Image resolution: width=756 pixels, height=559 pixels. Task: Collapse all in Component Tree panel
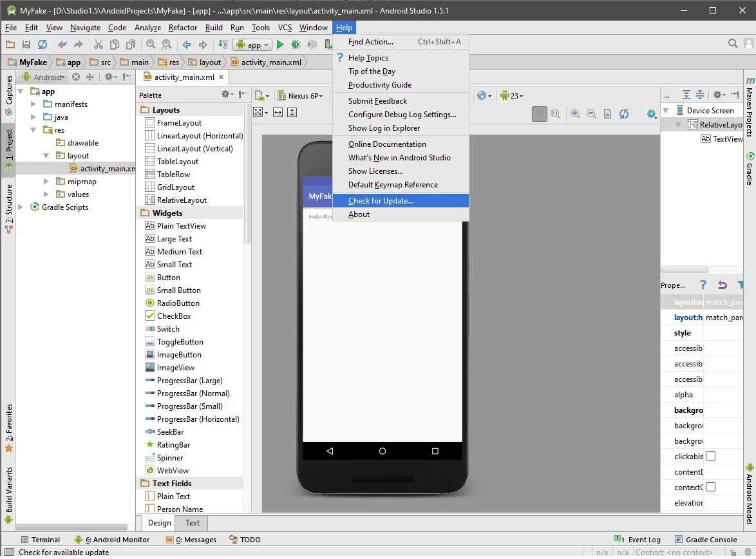pos(699,95)
